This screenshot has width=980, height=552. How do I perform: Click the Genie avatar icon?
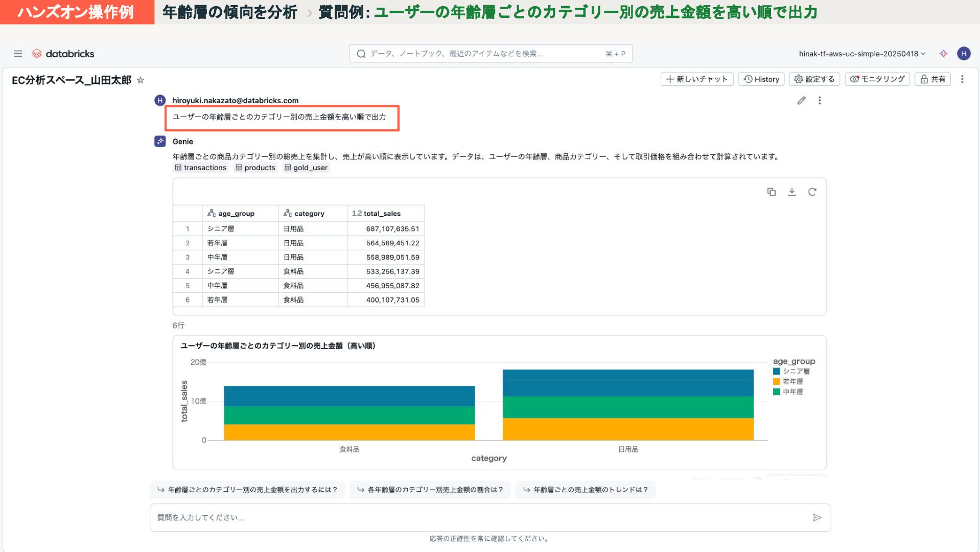pos(160,142)
